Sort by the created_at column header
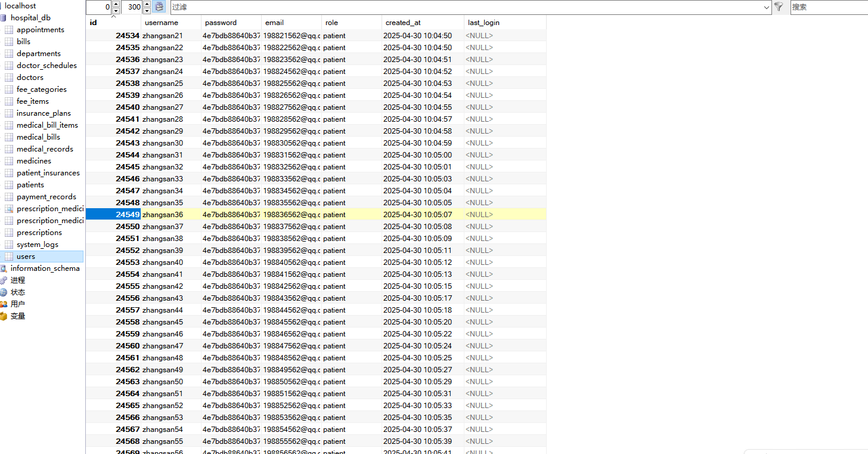 [x=423, y=23]
